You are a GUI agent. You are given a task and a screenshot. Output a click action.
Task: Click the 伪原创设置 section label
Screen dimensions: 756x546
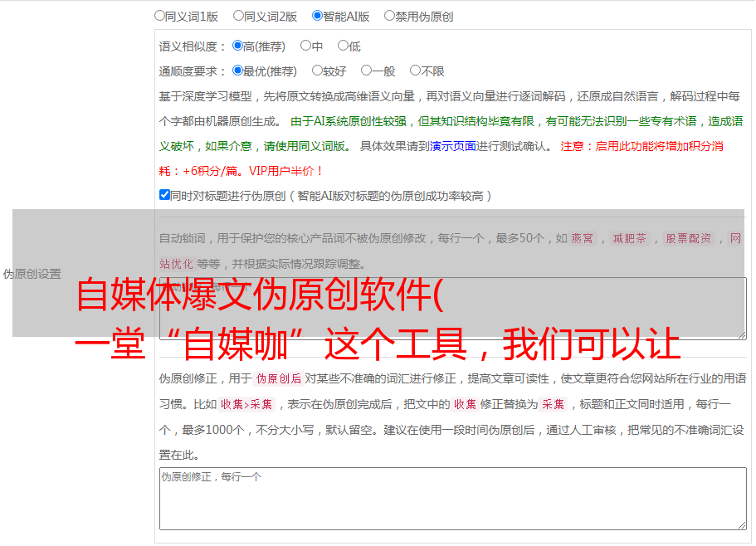(32, 274)
